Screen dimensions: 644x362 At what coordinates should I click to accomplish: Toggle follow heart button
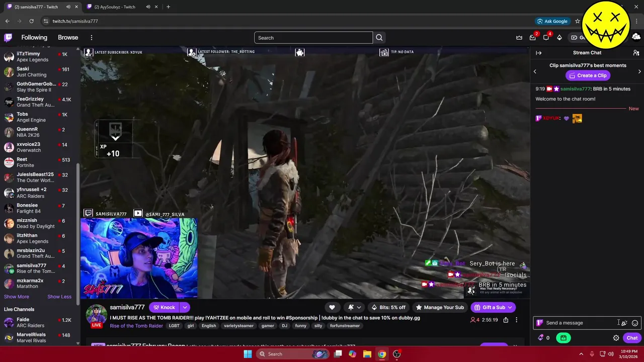pos(332,307)
